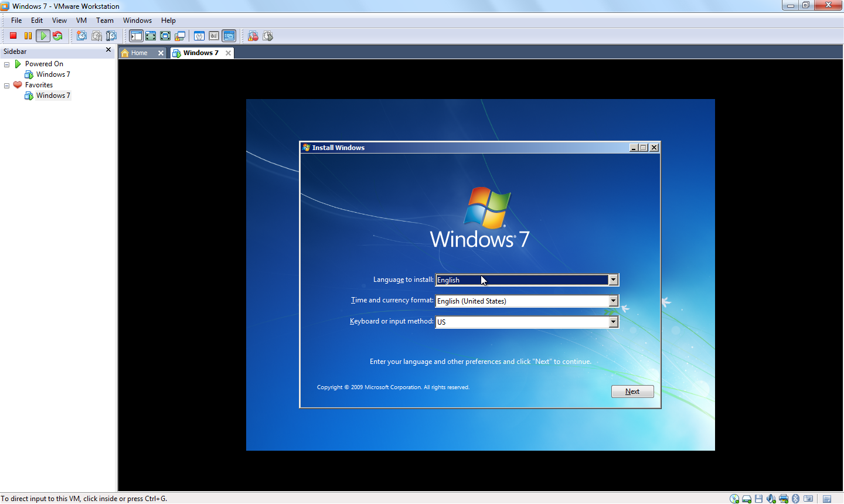This screenshot has height=504, width=844.
Task: Open the VM menu
Action: point(81,21)
